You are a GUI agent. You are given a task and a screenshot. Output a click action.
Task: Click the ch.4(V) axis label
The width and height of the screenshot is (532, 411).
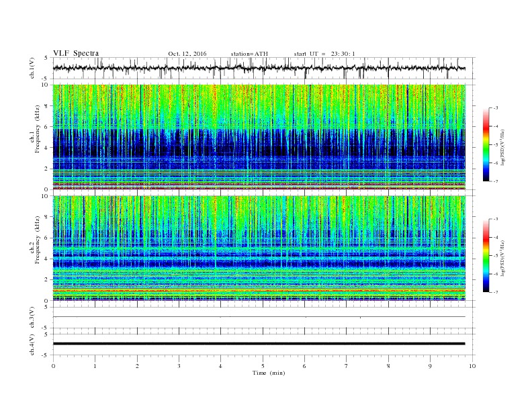pyautogui.click(x=32, y=345)
